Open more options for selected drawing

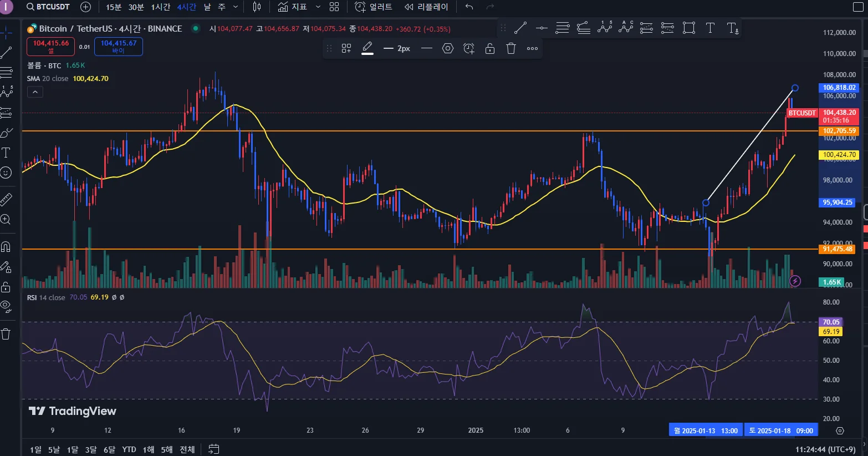click(x=532, y=49)
